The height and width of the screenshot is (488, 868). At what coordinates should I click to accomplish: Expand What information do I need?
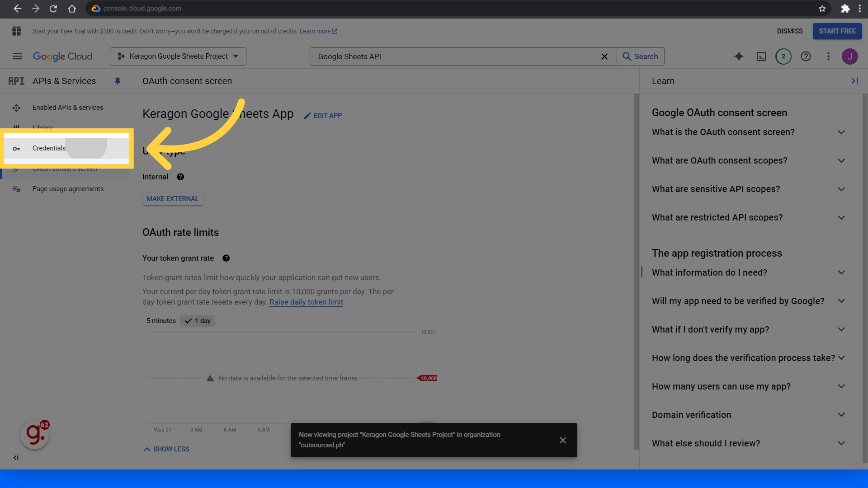(x=748, y=272)
